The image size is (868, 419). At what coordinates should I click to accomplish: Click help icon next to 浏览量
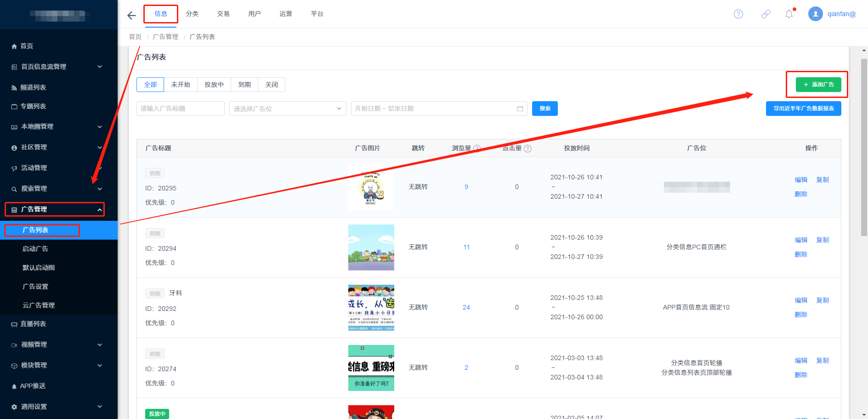point(477,149)
